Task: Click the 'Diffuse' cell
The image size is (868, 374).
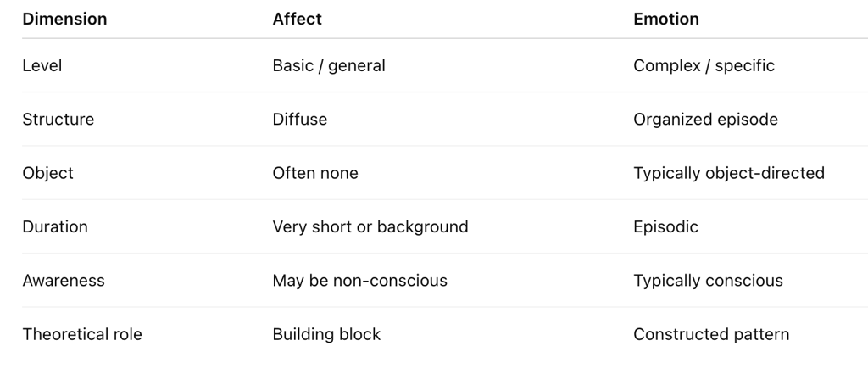Action: [300, 120]
